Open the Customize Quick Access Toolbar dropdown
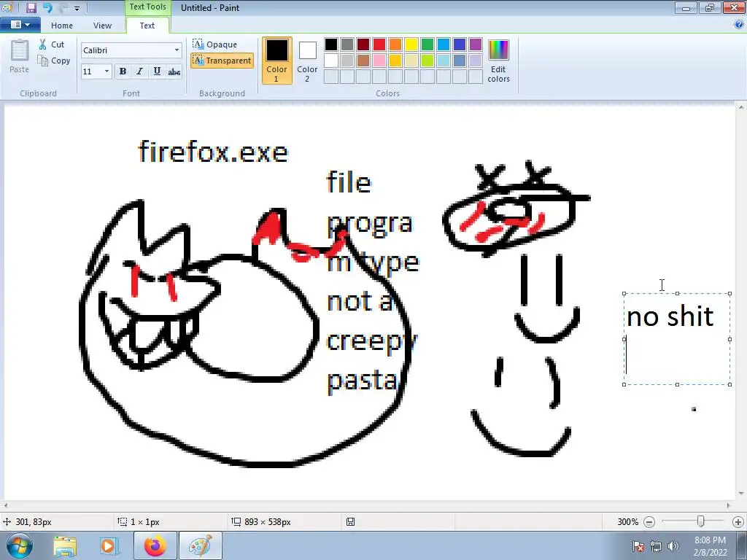Screen dimensions: 747x560 pos(77,8)
